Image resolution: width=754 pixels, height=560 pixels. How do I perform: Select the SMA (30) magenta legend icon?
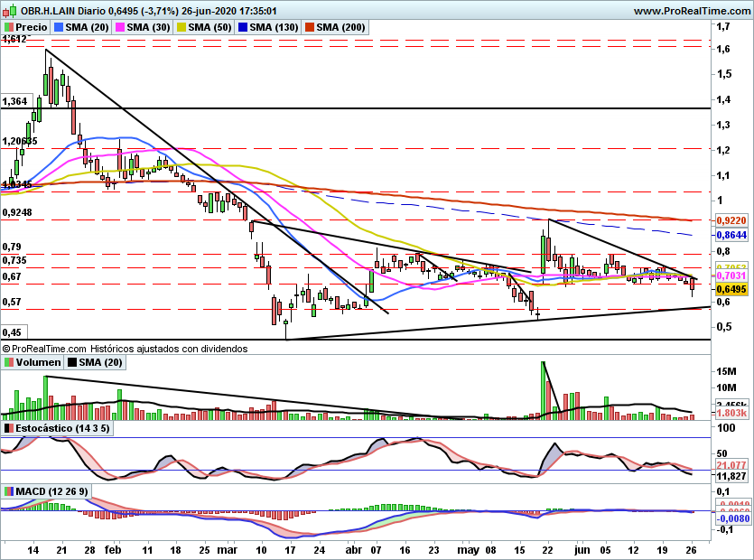pos(120,27)
